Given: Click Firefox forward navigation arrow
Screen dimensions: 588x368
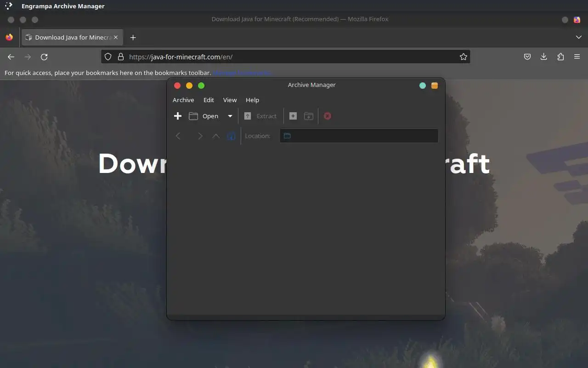Looking at the screenshot, I should click(28, 57).
